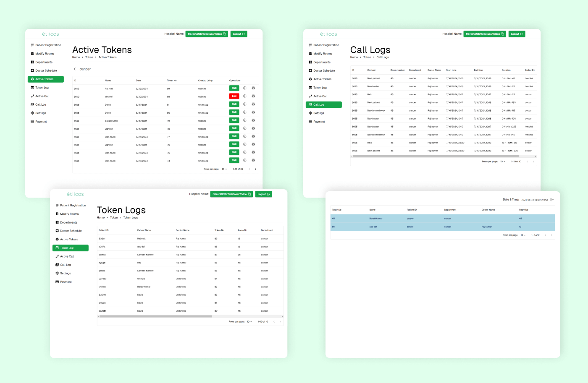Open Settings in the Token Logs sidebar
The height and width of the screenshot is (383, 588).
(x=65, y=274)
